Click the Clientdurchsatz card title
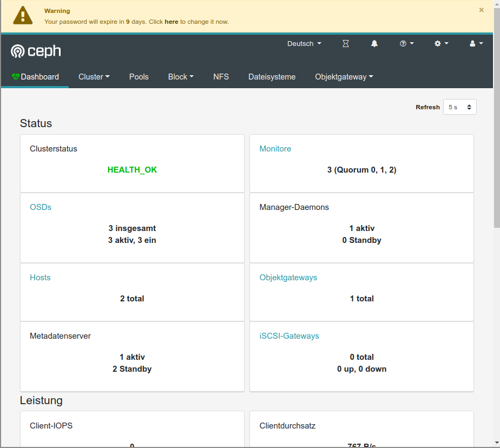Viewport: 500px width, 448px height. tap(287, 426)
